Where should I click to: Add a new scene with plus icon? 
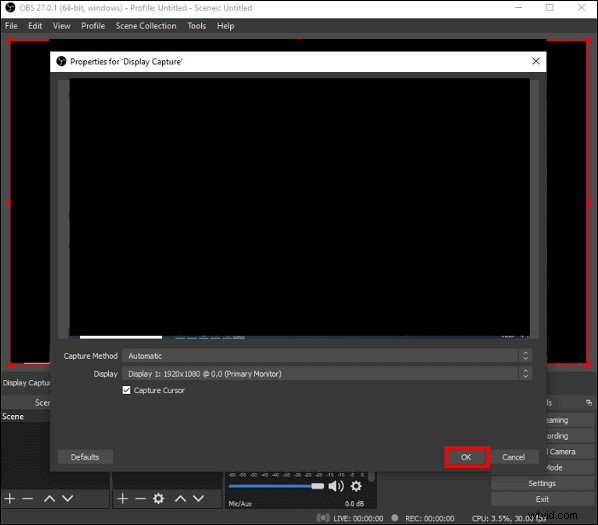click(10, 498)
